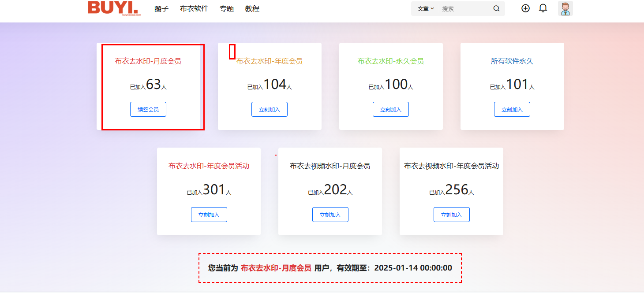Open the 布衣软件 menu item
644x293 pixels.
pos(194,8)
